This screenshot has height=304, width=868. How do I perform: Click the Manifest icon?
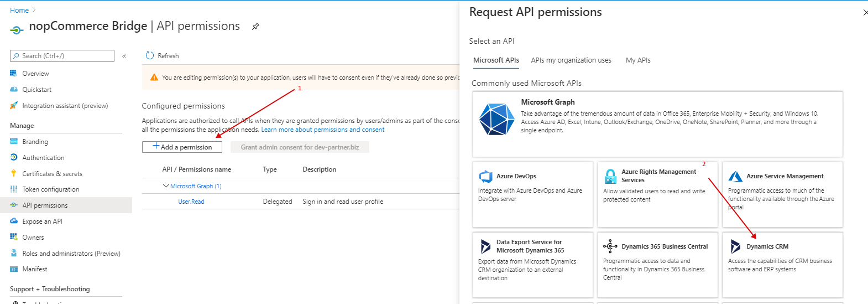[14, 269]
